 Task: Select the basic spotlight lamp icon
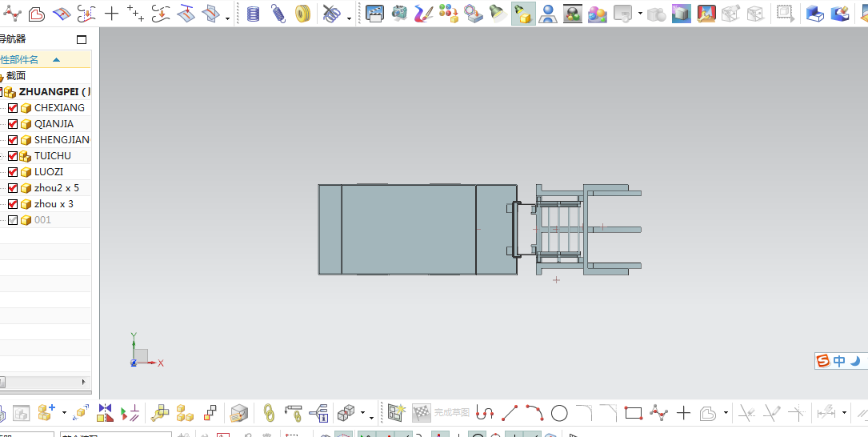tap(498, 14)
